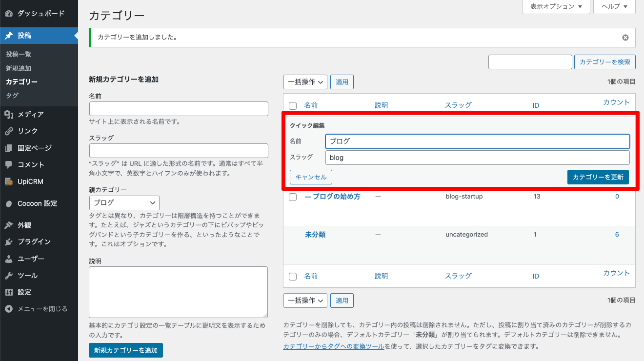644x361 pixels.
Task: Click the Pages icon for 固定ページ
Action: (x=9, y=148)
